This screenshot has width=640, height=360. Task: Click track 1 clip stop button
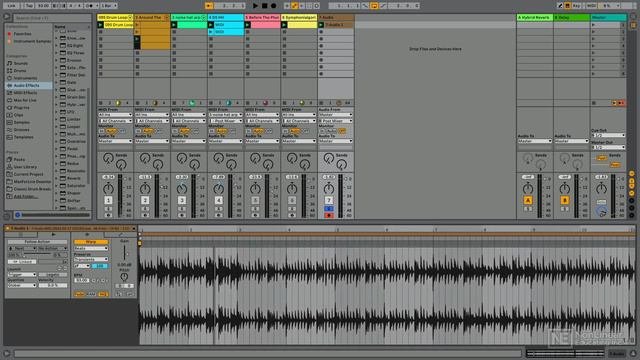pos(101,103)
